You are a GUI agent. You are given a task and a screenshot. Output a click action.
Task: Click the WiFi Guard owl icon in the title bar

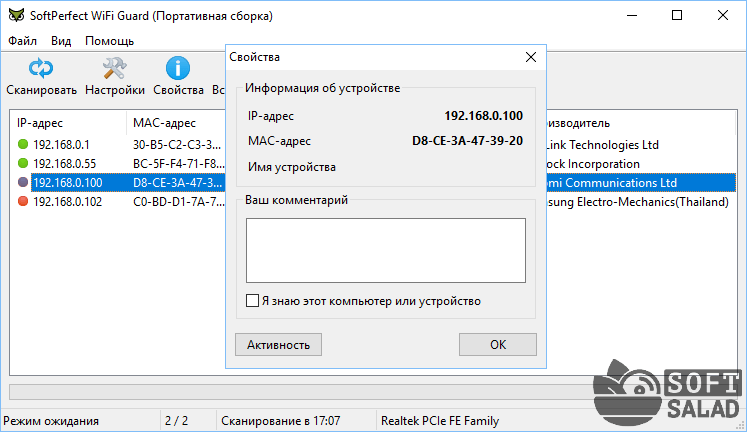point(16,15)
